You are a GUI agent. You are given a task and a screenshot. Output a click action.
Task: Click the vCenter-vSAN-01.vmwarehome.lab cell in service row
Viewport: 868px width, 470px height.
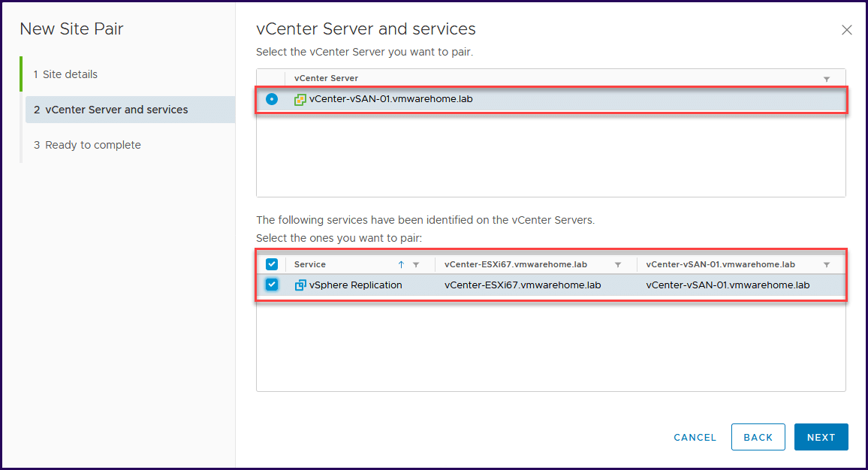point(728,285)
